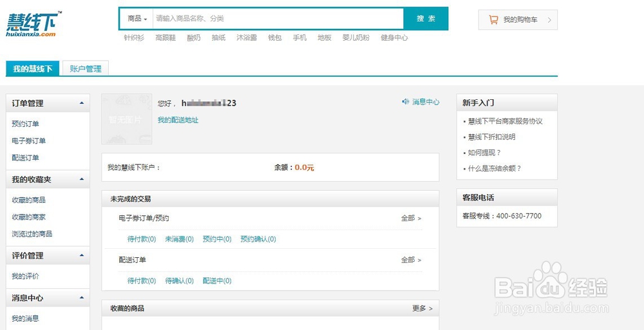Click the 暂无图片 avatar placeholder
Image resolution: width=644 pixels, height=330 pixels.
pyautogui.click(x=127, y=119)
